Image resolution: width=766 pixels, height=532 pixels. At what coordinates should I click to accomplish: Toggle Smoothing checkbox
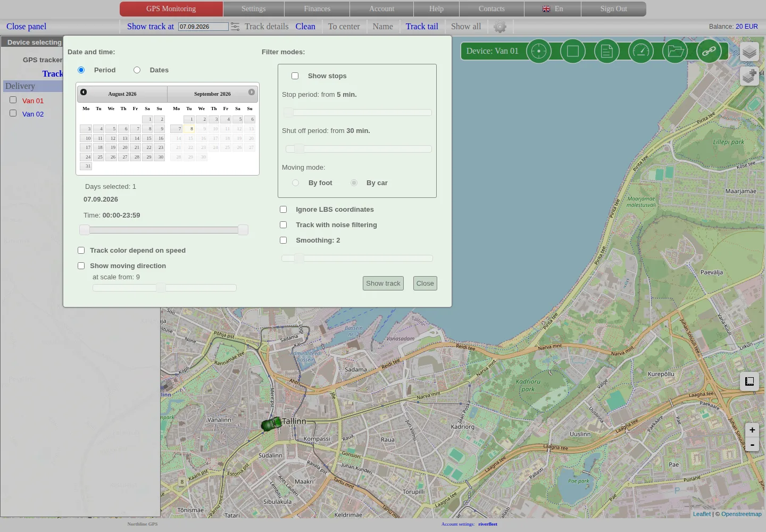284,240
